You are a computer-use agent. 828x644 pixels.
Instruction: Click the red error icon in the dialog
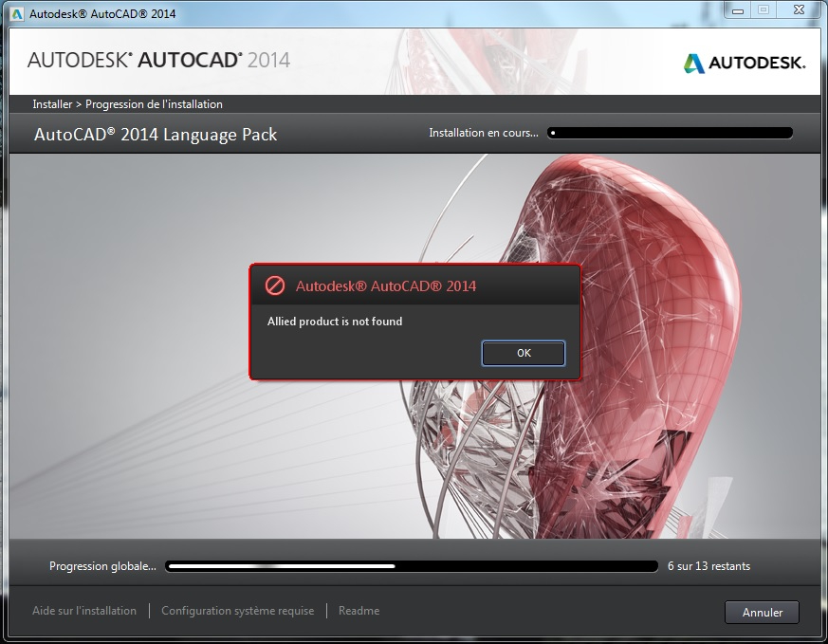coord(275,285)
